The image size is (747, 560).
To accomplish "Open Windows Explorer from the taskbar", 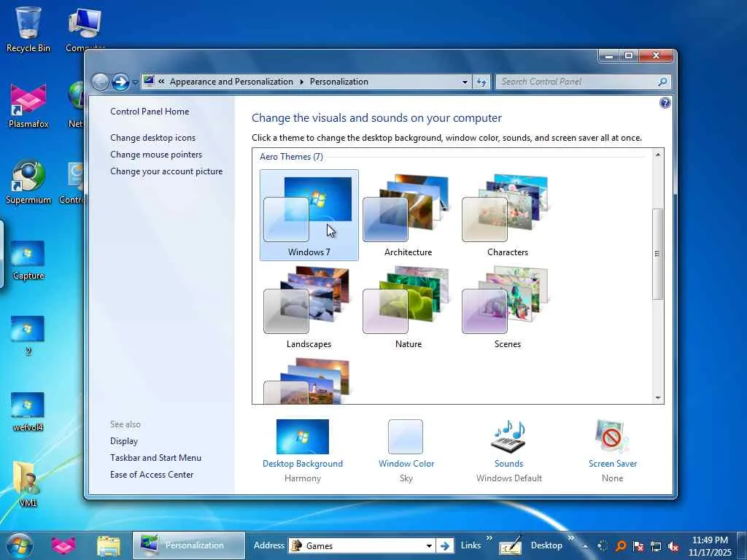I will [x=109, y=545].
